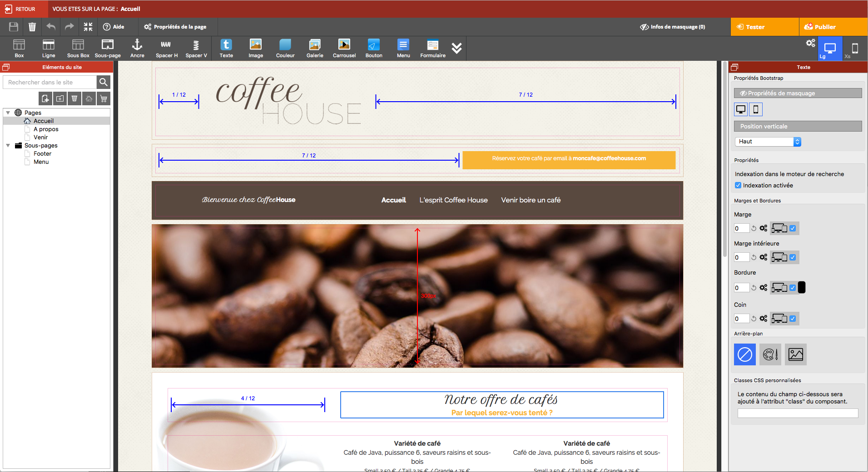The width and height of the screenshot is (868, 472).
Task: Insert a vertical spacer with Spacer V
Action: click(x=196, y=48)
